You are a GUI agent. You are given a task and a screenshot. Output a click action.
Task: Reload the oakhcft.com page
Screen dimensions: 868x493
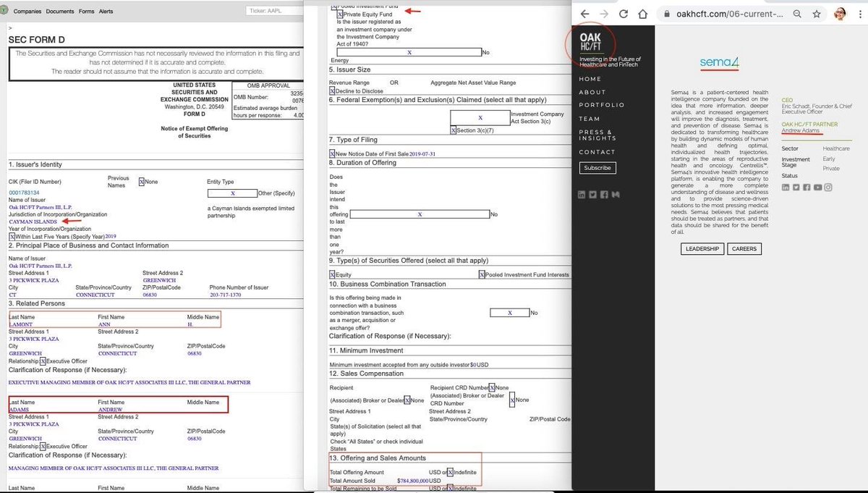(623, 14)
